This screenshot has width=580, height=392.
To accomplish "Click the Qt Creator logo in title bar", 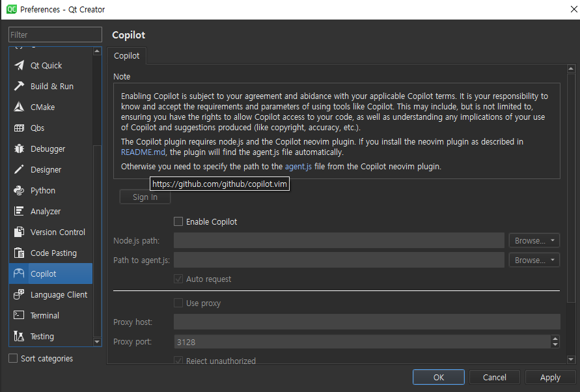I will [x=12, y=9].
